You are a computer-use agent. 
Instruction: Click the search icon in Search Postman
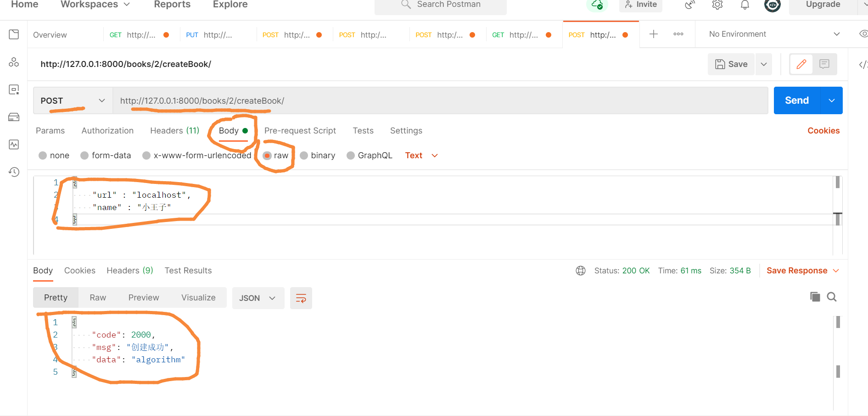click(406, 5)
